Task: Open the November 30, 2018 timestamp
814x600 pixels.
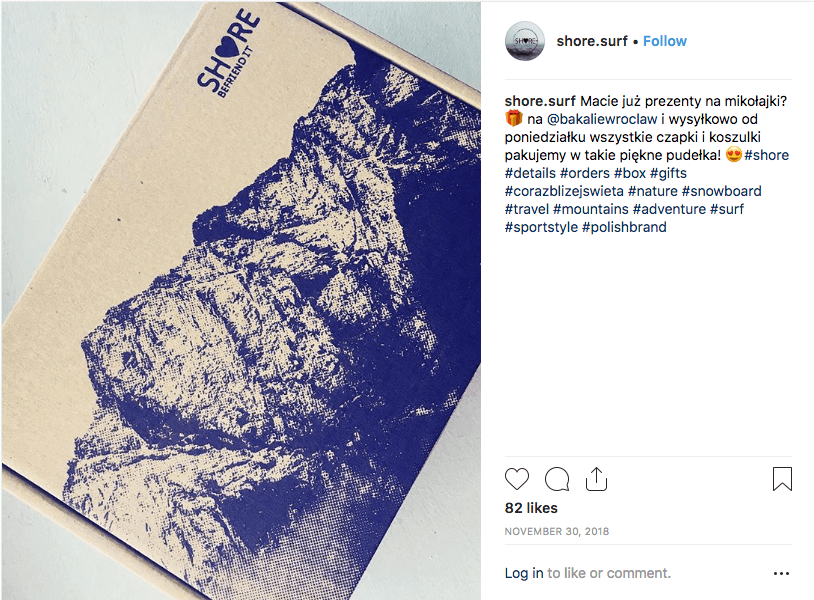Action: [557, 531]
